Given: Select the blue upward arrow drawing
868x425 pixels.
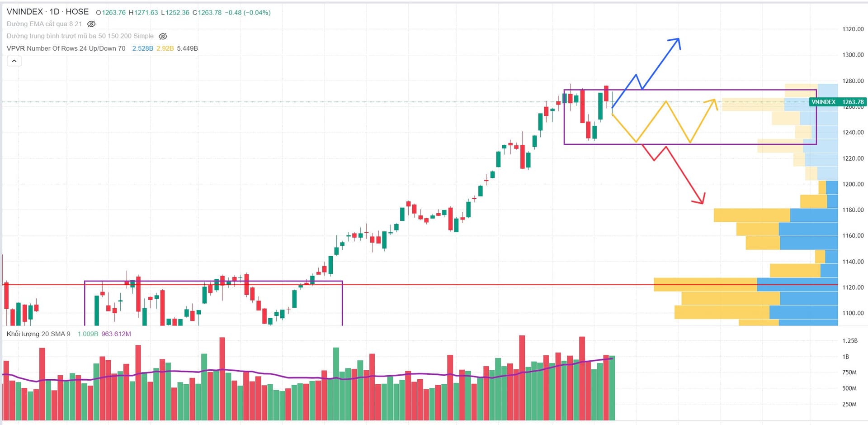Looking at the screenshot, I should 660,64.
